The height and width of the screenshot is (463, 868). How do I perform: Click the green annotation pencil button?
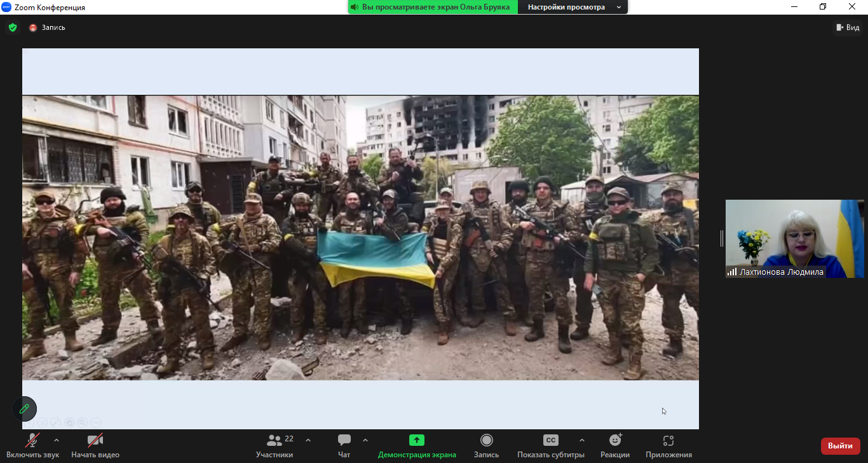click(24, 409)
